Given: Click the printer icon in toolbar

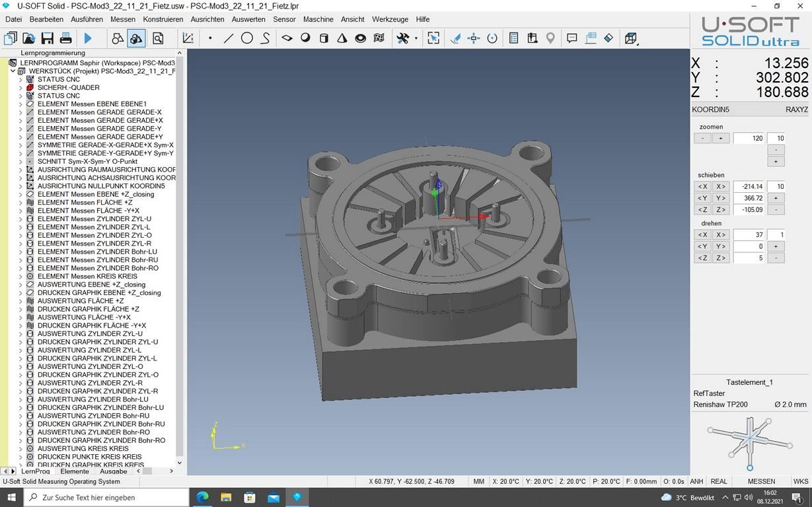Looking at the screenshot, I should coord(65,38).
